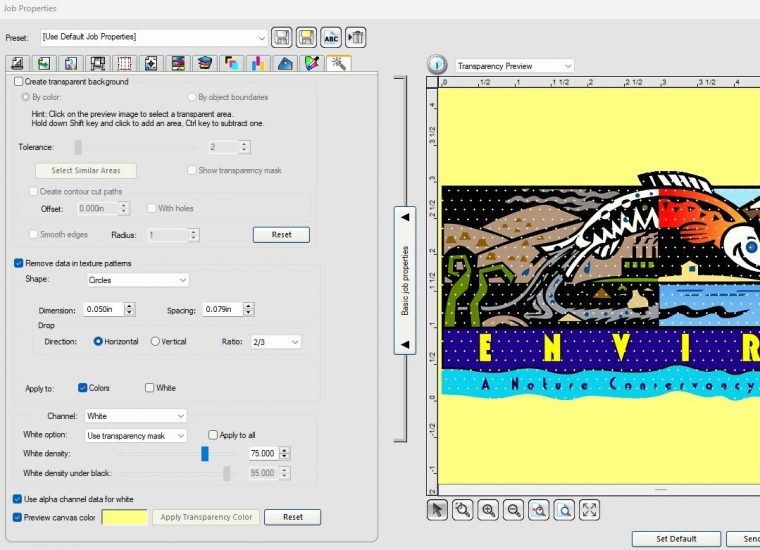The width and height of the screenshot is (760, 550).
Task: Click the ABC rename preset icon
Action: pos(331,37)
